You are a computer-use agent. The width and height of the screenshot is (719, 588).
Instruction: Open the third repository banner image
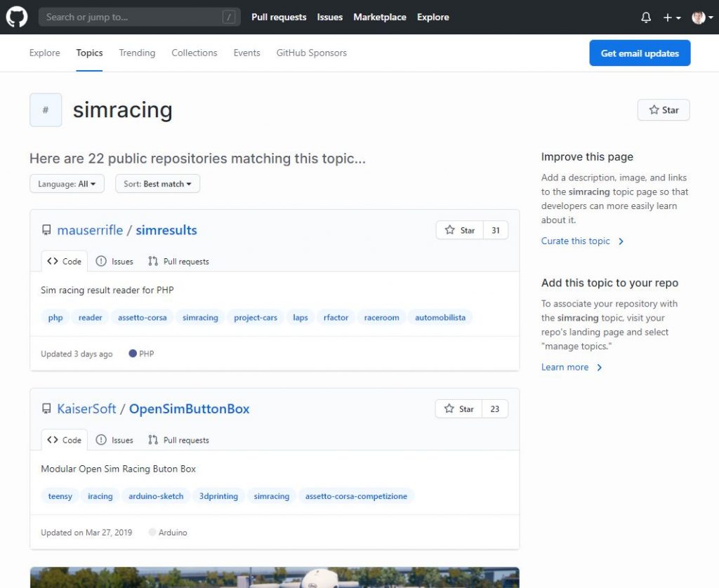(275, 577)
